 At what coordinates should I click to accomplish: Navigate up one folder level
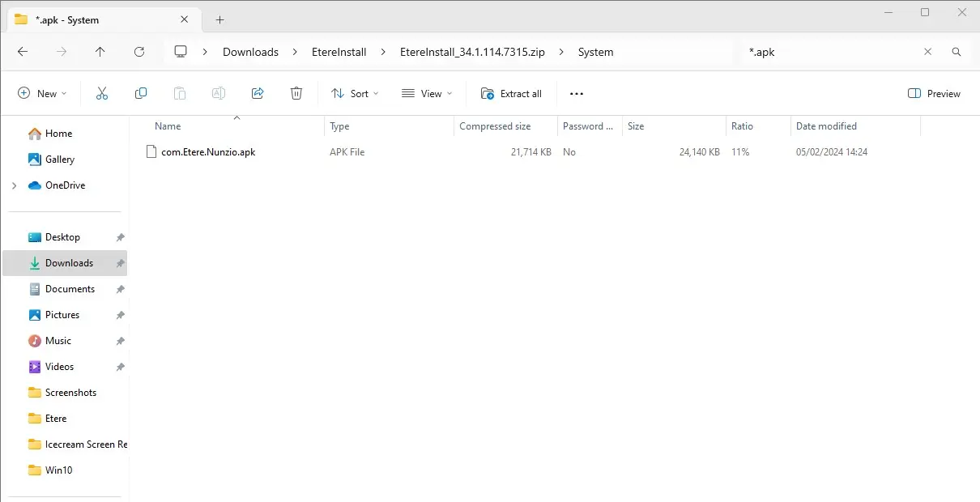coord(100,52)
